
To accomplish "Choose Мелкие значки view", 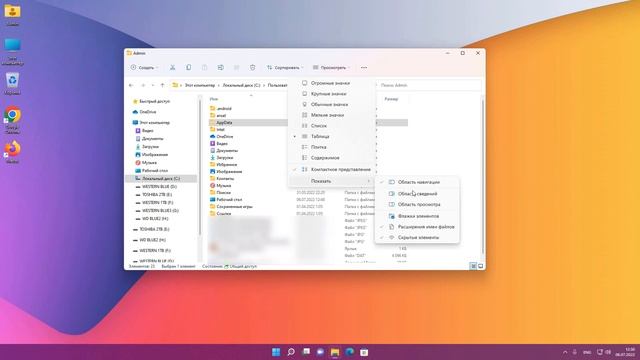I will (x=331, y=115).
